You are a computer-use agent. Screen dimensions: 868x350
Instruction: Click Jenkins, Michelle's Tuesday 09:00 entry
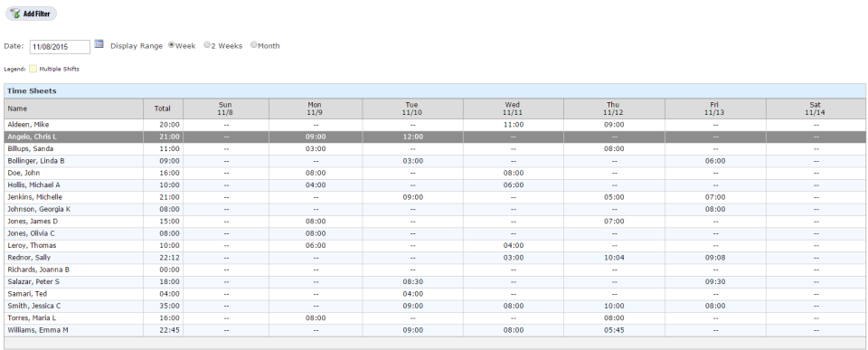click(412, 197)
